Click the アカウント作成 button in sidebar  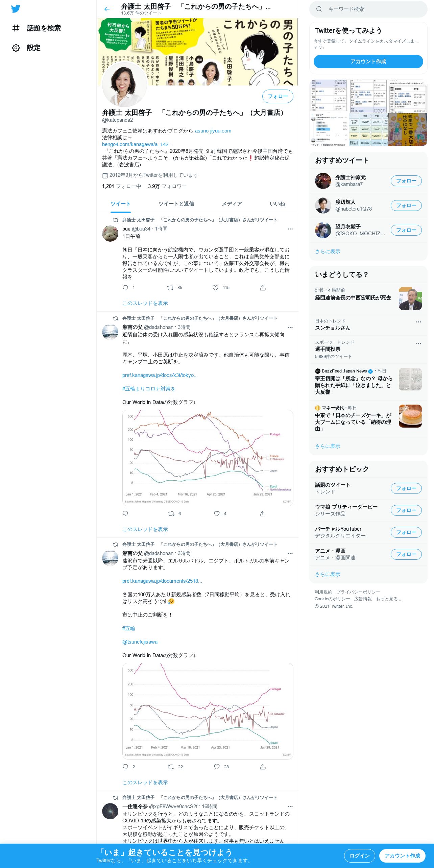click(368, 62)
